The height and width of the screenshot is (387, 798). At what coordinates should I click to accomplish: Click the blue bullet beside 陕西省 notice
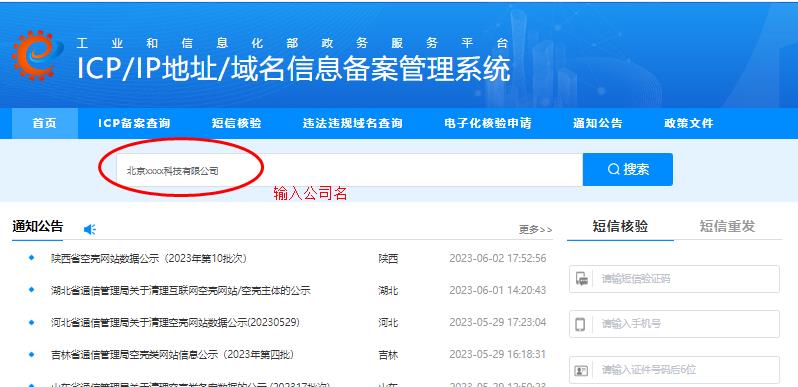pyautogui.click(x=32, y=258)
